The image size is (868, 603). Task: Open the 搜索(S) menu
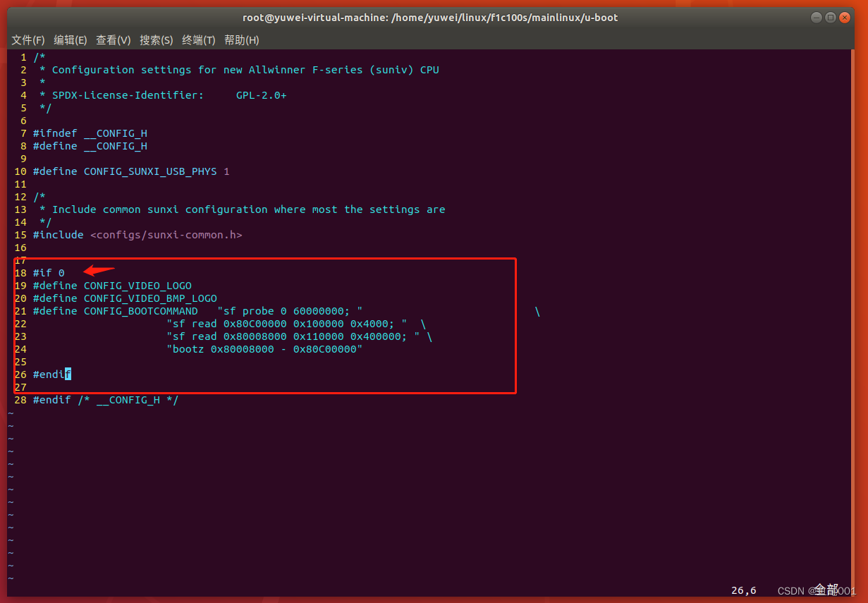pyautogui.click(x=156, y=40)
